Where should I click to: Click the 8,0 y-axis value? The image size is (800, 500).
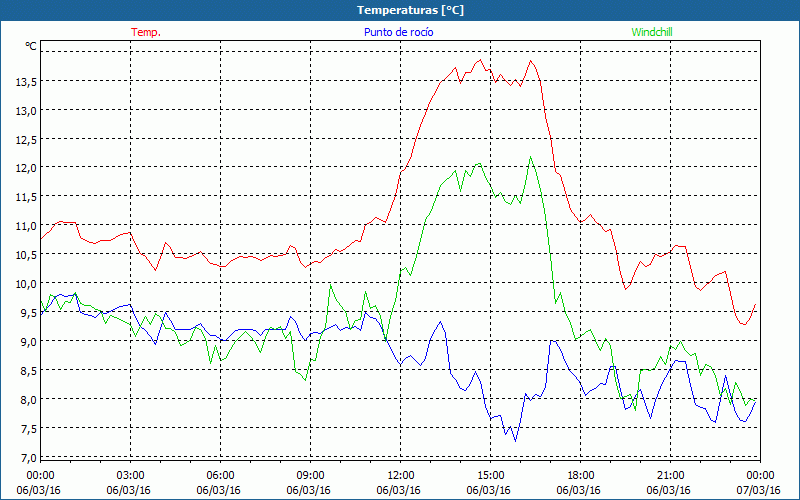[x=28, y=399]
